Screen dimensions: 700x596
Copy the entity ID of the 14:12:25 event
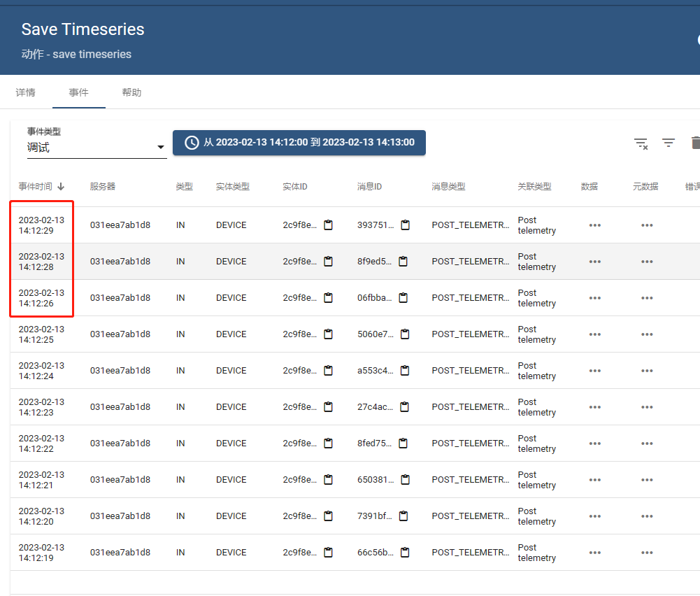(x=329, y=334)
